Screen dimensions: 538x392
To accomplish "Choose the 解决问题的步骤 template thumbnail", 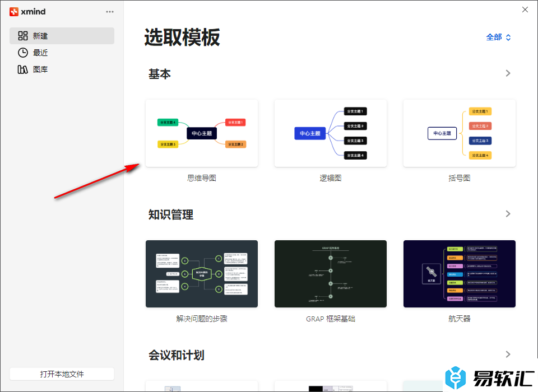I will pos(202,274).
